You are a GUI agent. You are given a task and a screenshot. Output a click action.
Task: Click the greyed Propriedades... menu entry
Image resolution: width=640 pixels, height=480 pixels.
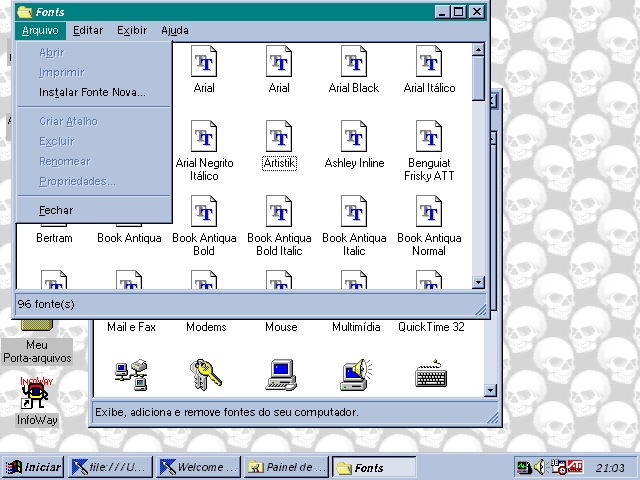94,181
